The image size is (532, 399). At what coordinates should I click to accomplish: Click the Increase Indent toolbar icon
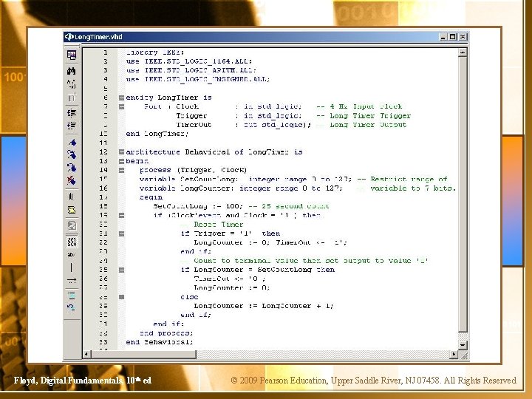tap(72, 113)
